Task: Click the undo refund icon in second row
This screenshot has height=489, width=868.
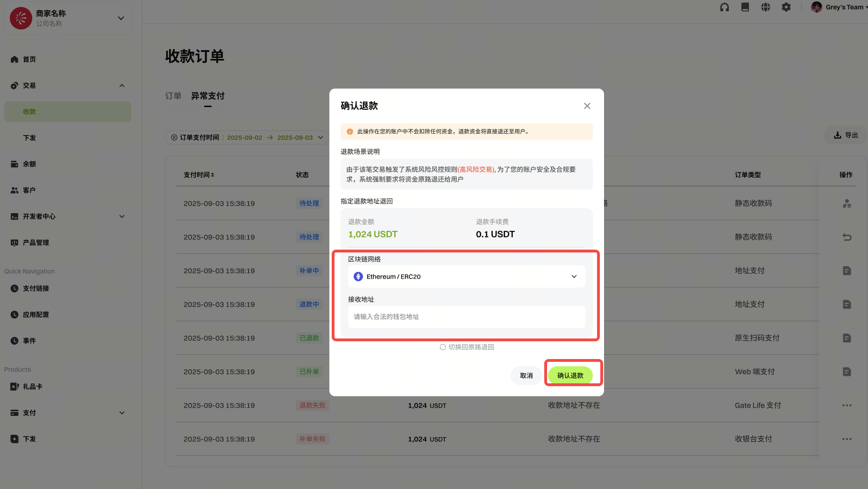Action: point(847,237)
